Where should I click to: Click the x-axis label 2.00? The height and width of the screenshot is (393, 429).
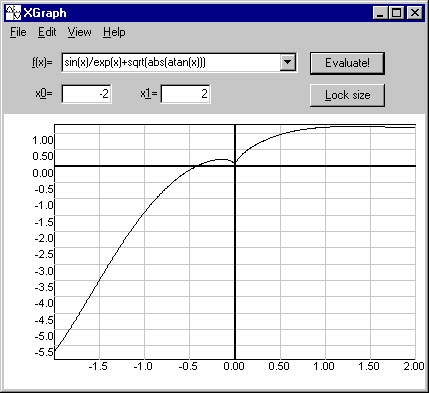pos(414,366)
